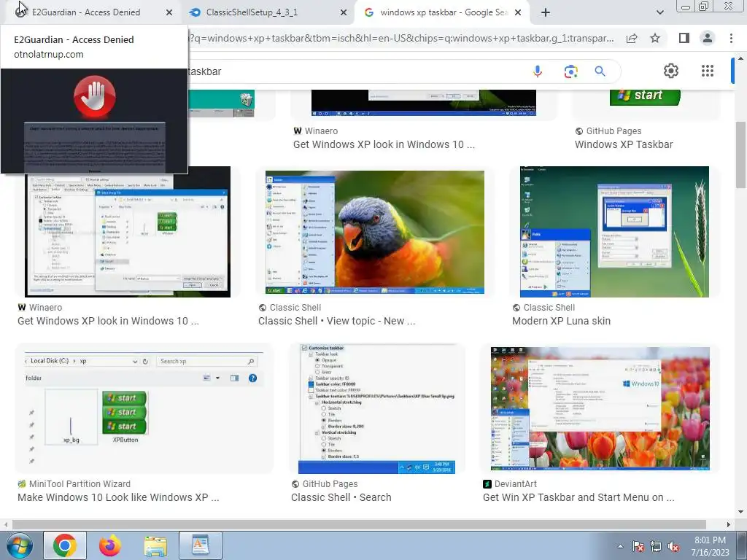The height and width of the screenshot is (560, 747).
Task: Open a new browser tab
Action: [x=546, y=13]
